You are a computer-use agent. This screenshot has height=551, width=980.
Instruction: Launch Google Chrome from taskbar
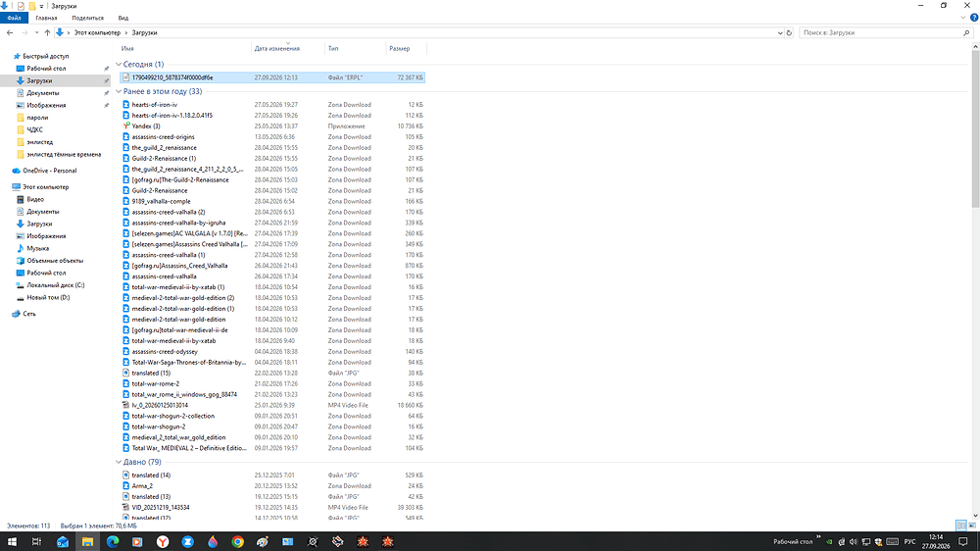point(237,541)
